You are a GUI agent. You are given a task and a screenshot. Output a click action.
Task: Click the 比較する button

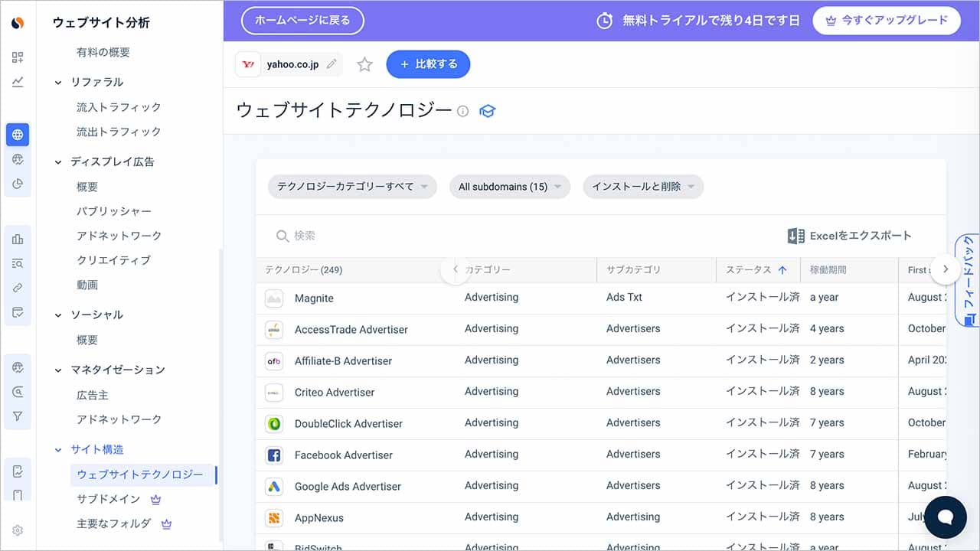(x=428, y=64)
